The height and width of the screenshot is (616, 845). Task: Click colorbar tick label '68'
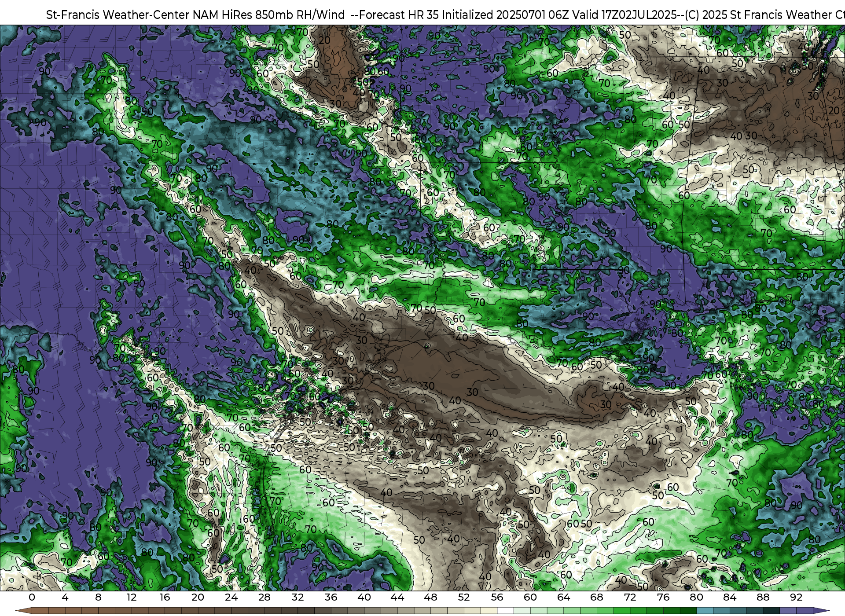tap(597, 597)
